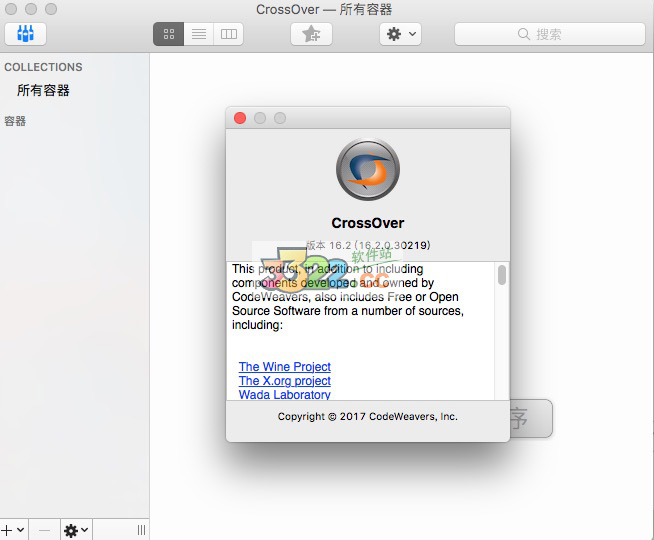Click the about dialog scrollbar thumb
This screenshot has height=540, width=654.
502,275
